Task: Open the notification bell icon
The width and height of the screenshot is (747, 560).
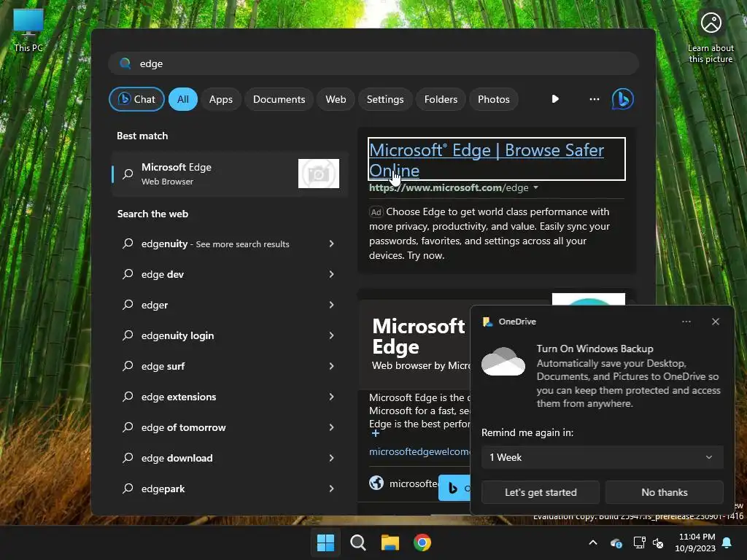Action: pos(727,542)
